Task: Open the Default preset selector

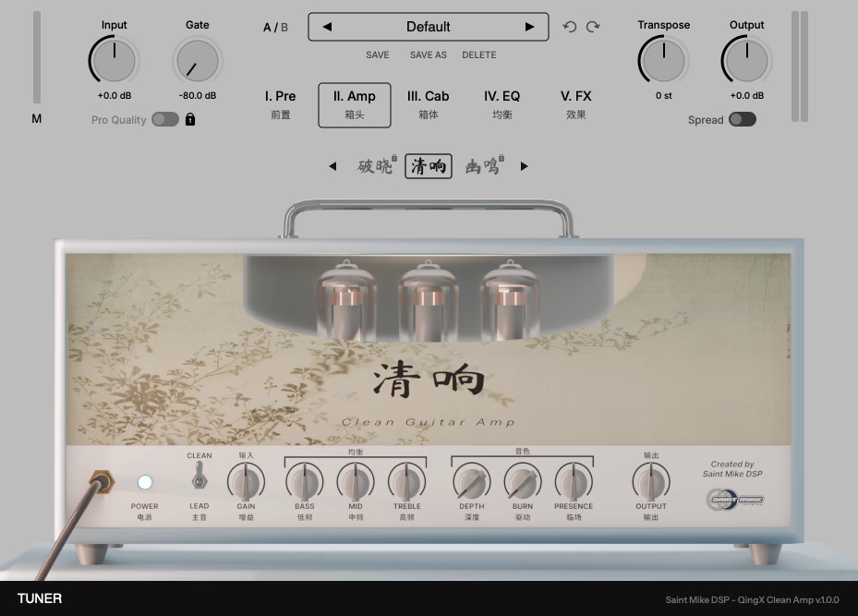Action: (429, 27)
